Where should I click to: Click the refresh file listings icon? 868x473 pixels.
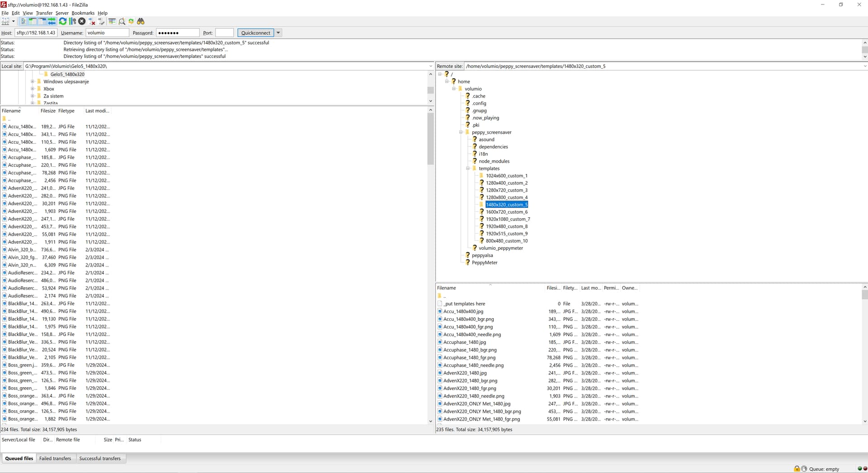pyautogui.click(x=62, y=21)
